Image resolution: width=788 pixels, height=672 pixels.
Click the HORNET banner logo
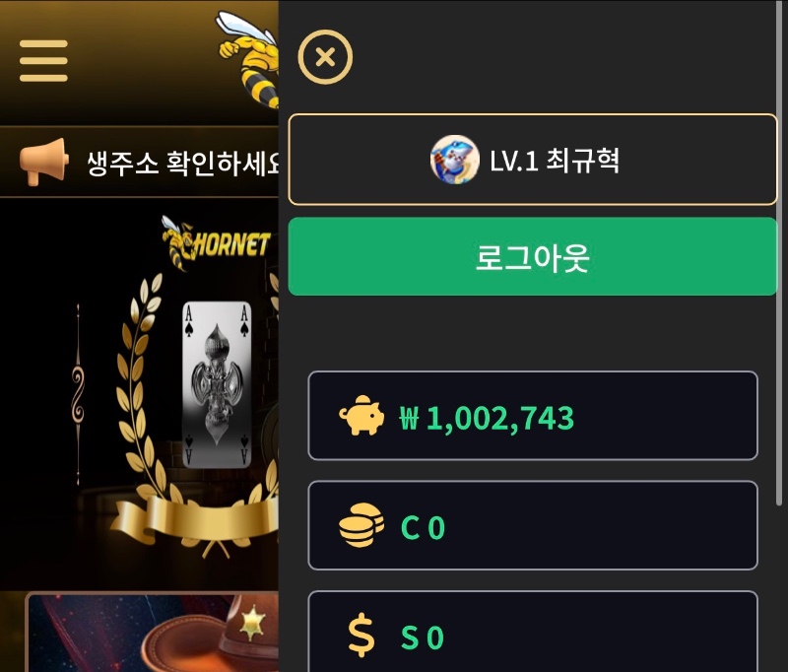click(x=216, y=243)
